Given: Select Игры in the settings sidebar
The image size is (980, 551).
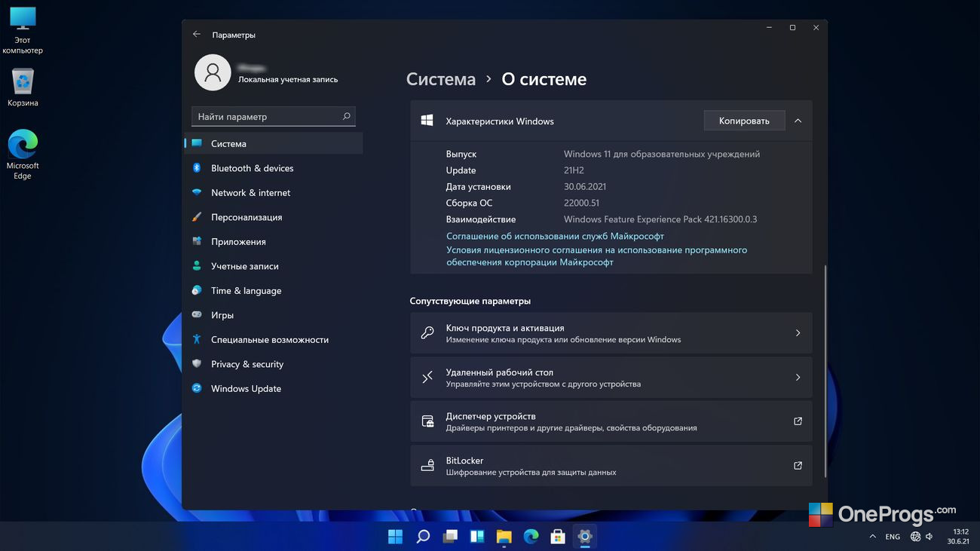Looking at the screenshot, I should click(274, 315).
